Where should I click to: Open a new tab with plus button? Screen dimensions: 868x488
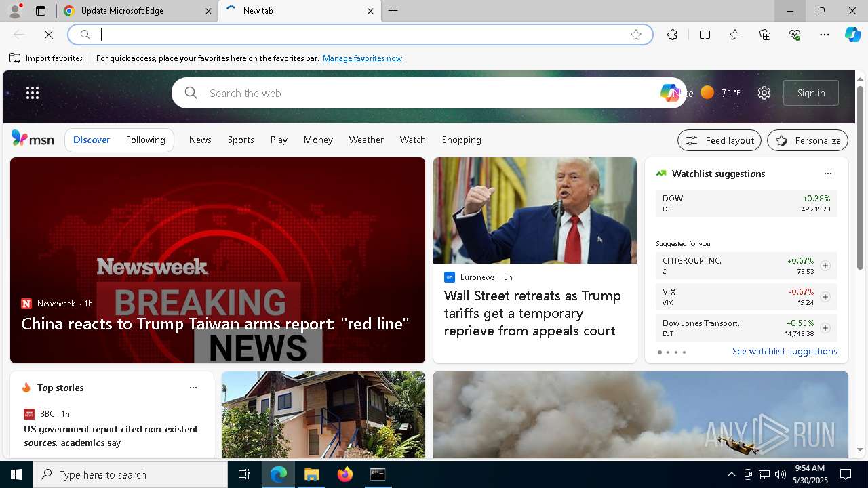point(393,11)
